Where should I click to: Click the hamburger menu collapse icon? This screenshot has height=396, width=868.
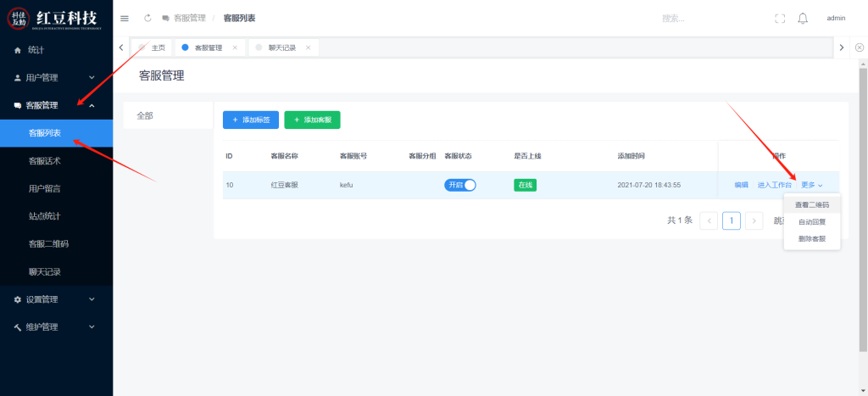[x=125, y=18]
